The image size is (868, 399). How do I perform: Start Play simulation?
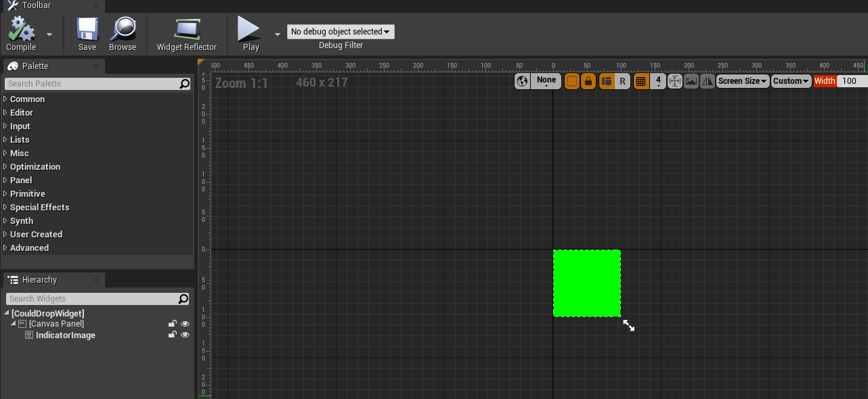point(251,34)
